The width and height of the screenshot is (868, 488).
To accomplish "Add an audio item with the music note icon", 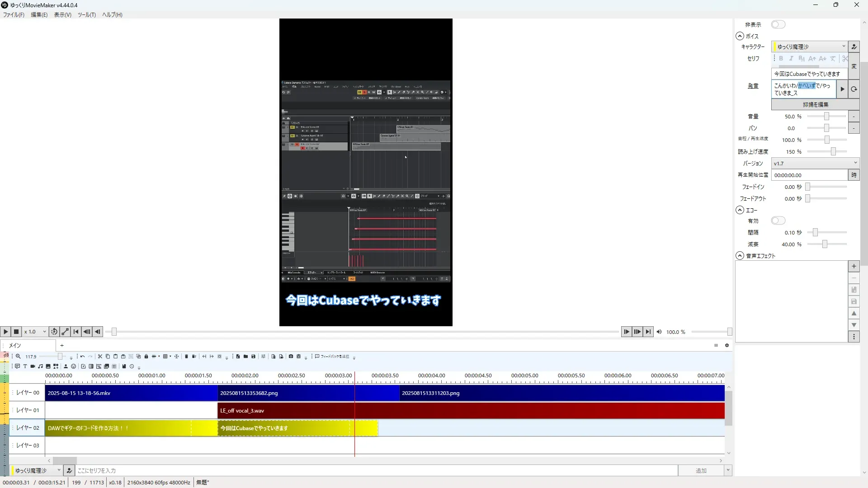I will pos(40,366).
